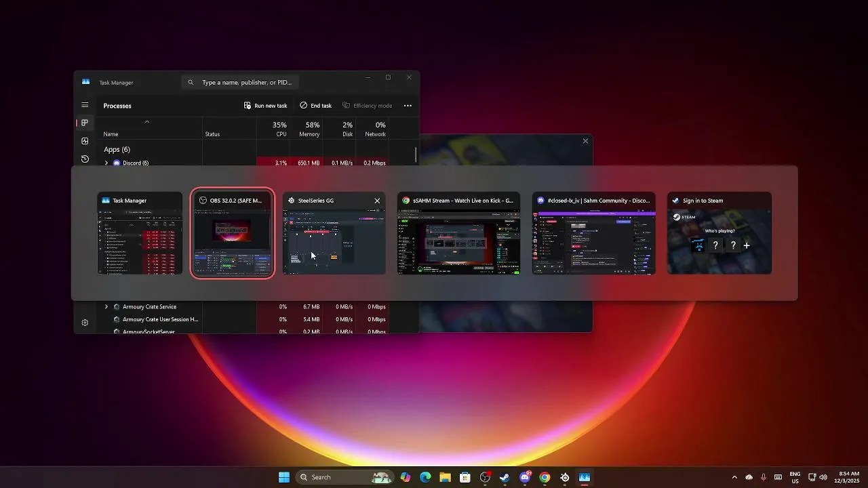Screen dimensions: 868x488
Task: Select Processes page icon in Task Manager sidebar
Action: [x=85, y=123]
